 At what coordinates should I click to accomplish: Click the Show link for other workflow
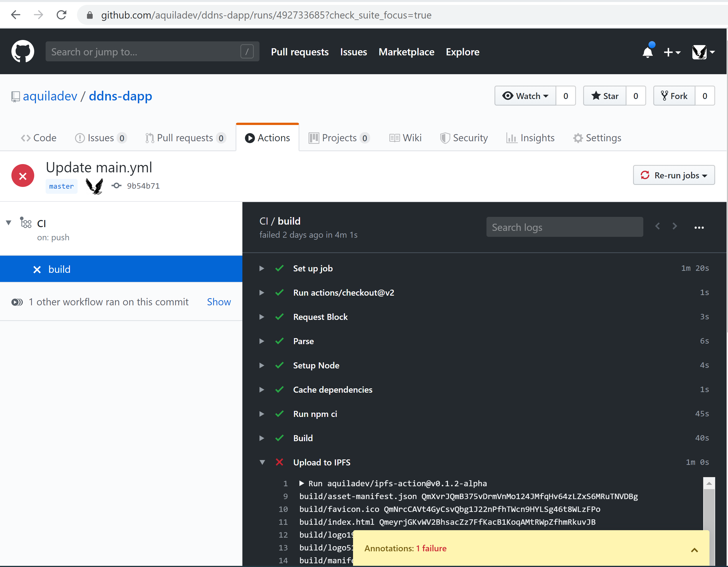[219, 301]
